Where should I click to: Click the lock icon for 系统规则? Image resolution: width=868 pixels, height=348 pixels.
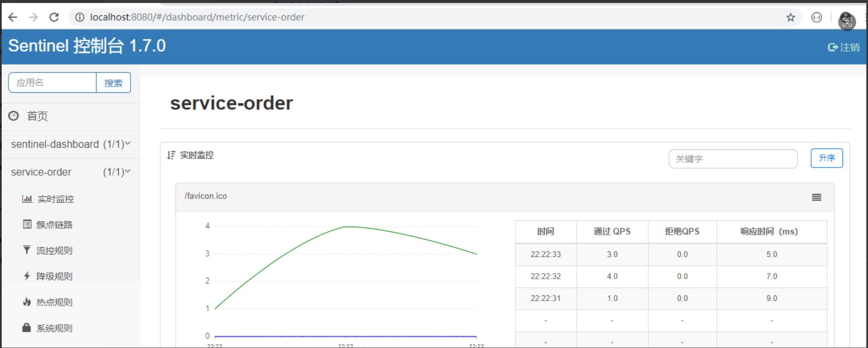pyautogui.click(x=26, y=328)
